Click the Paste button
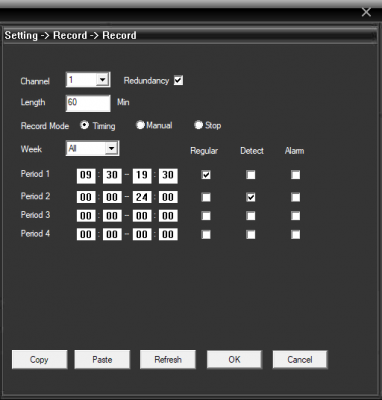 click(102, 359)
